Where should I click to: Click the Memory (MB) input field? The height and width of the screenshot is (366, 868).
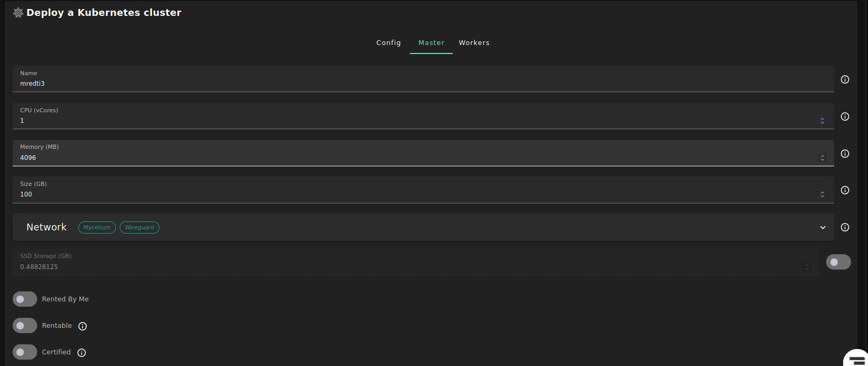[x=413, y=158]
